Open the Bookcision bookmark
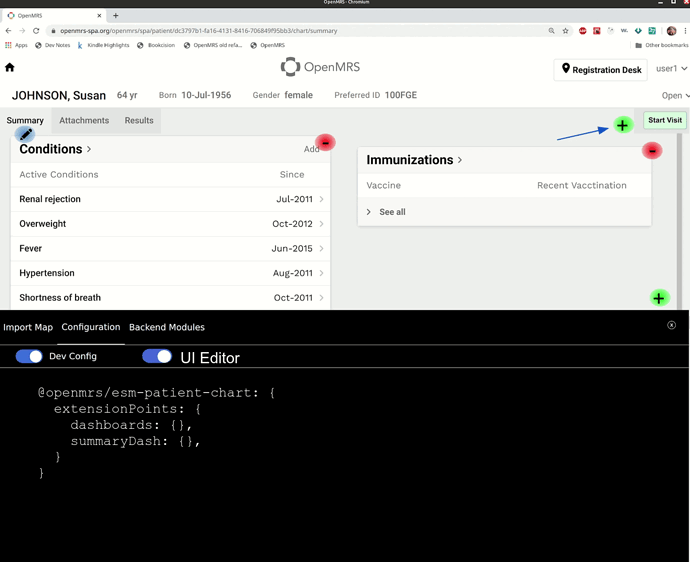This screenshot has height=562, width=690. click(156, 45)
